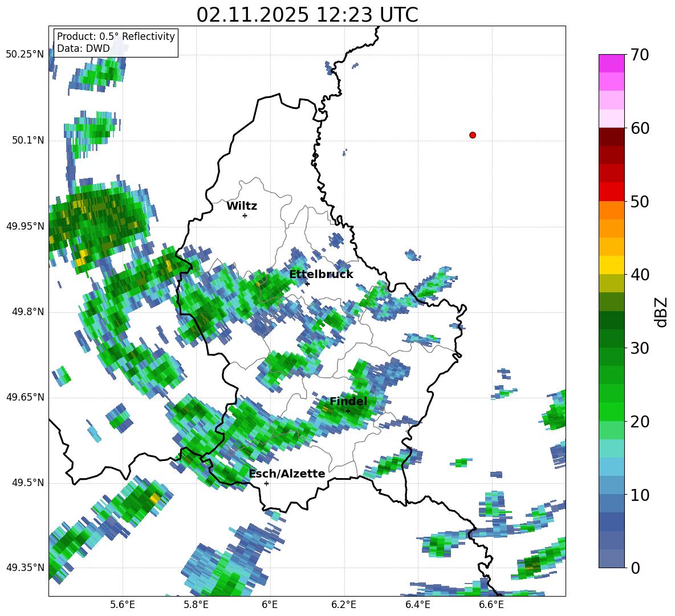Click the 50.1°N latitude label
The image size is (675, 616).
(x=29, y=140)
